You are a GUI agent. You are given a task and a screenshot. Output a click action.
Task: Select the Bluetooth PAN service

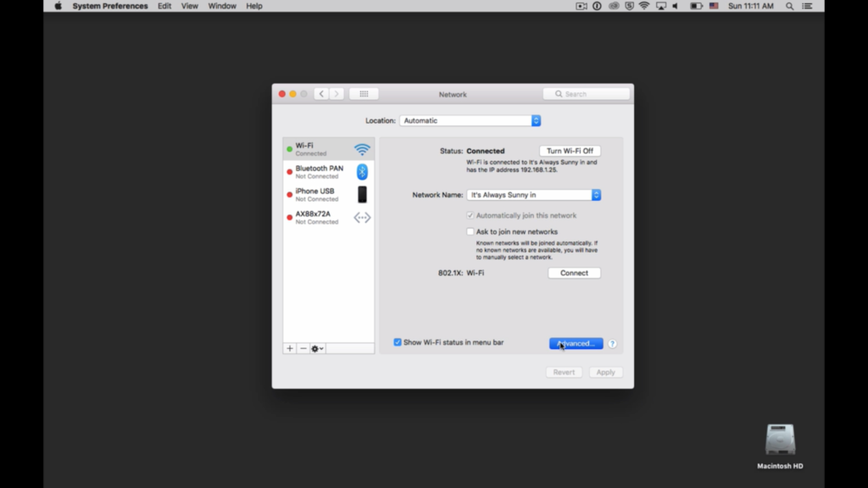328,172
